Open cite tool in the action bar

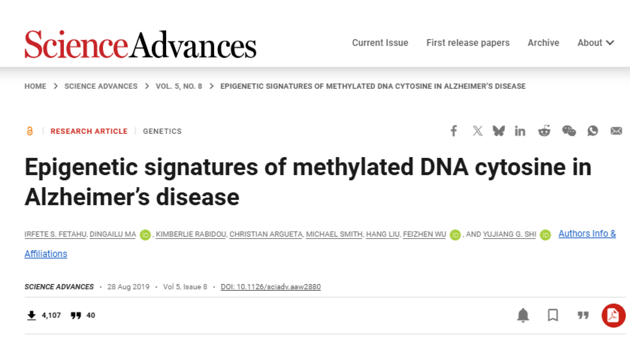click(x=583, y=315)
